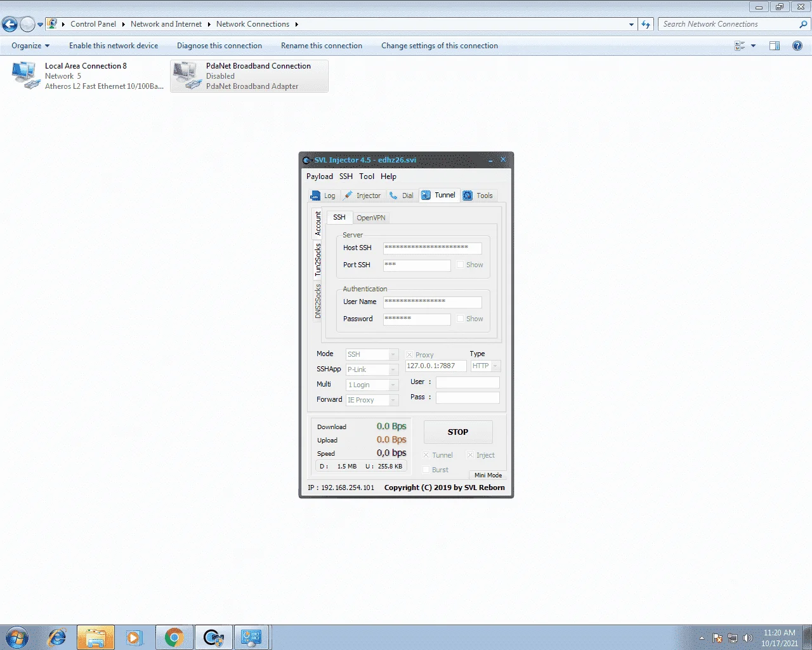Viewport: 812px width, 650px height.
Task: Open the SSH menu in menu bar
Action: [346, 176]
